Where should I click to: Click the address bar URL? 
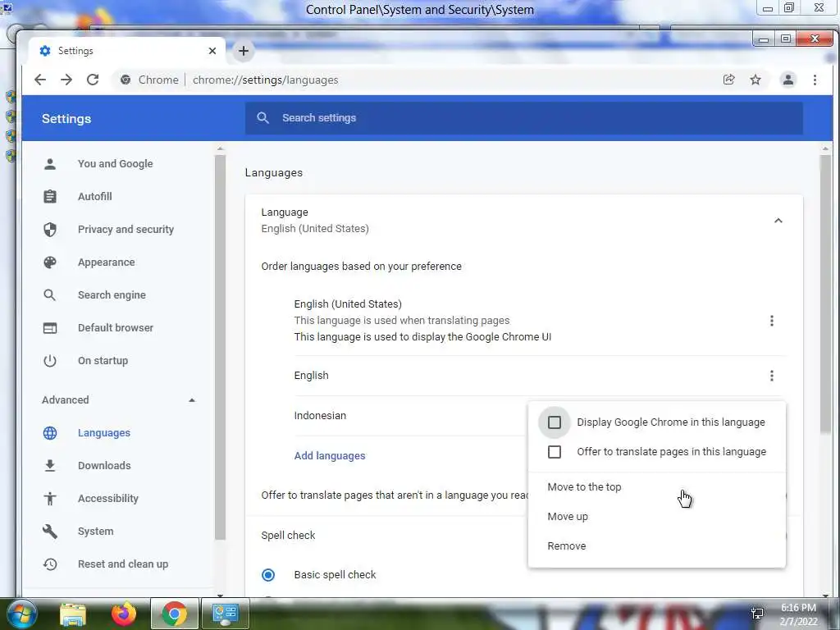265,80
